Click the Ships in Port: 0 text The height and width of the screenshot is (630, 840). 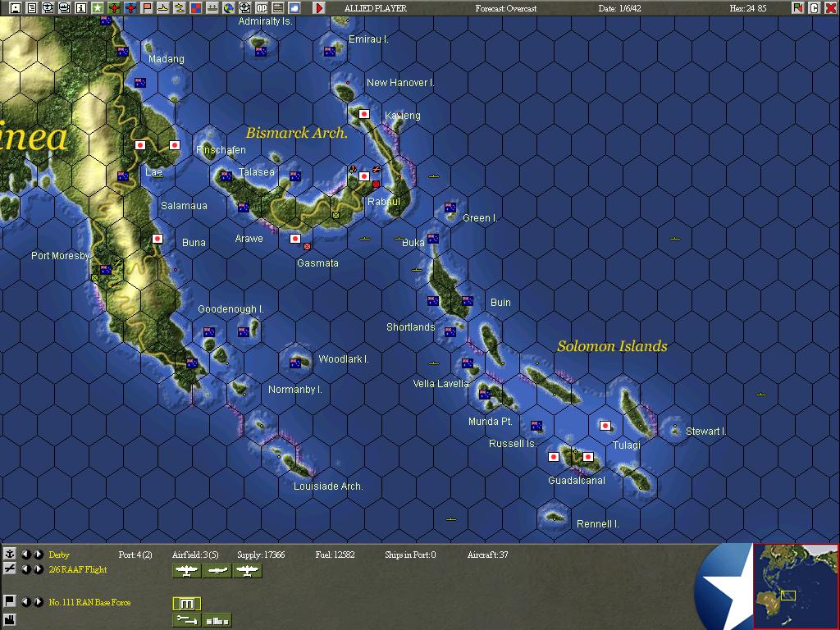coord(410,555)
